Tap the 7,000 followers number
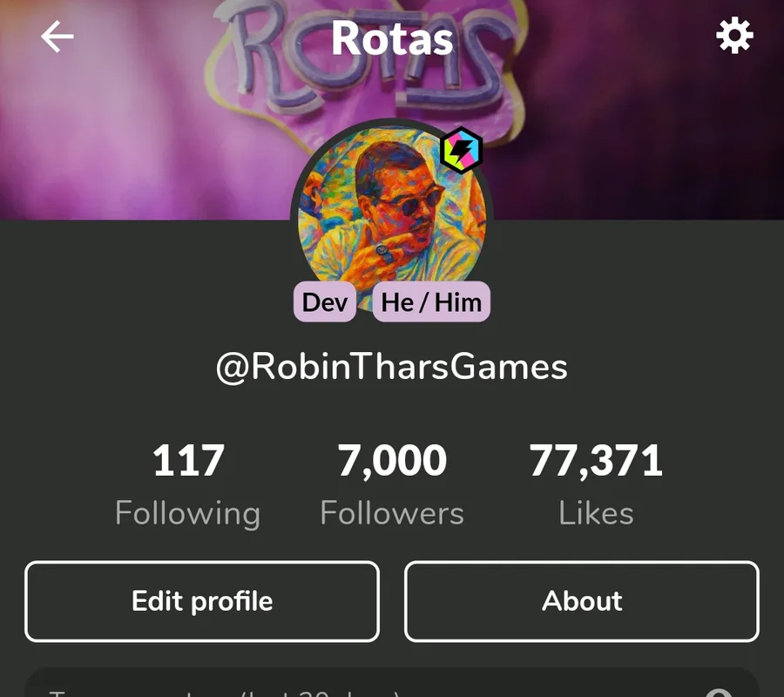The width and height of the screenshot is (784, 697). click(x=392, y=461)
